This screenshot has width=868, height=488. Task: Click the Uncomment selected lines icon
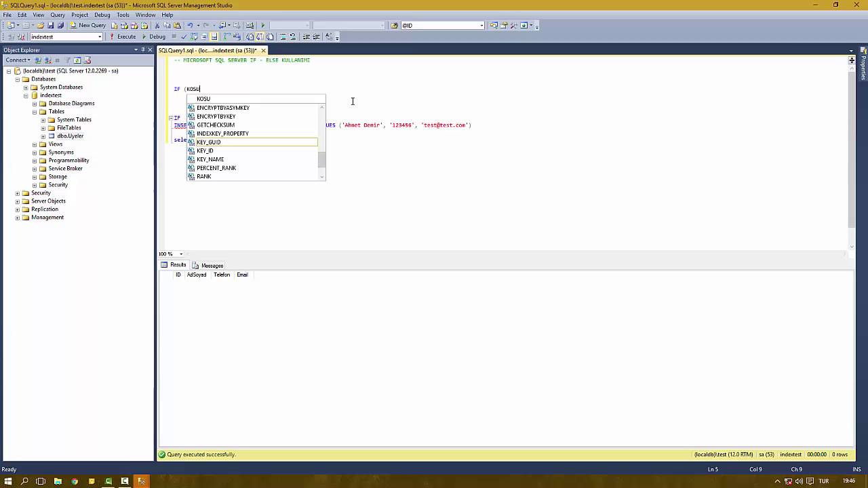coord(293,37)
